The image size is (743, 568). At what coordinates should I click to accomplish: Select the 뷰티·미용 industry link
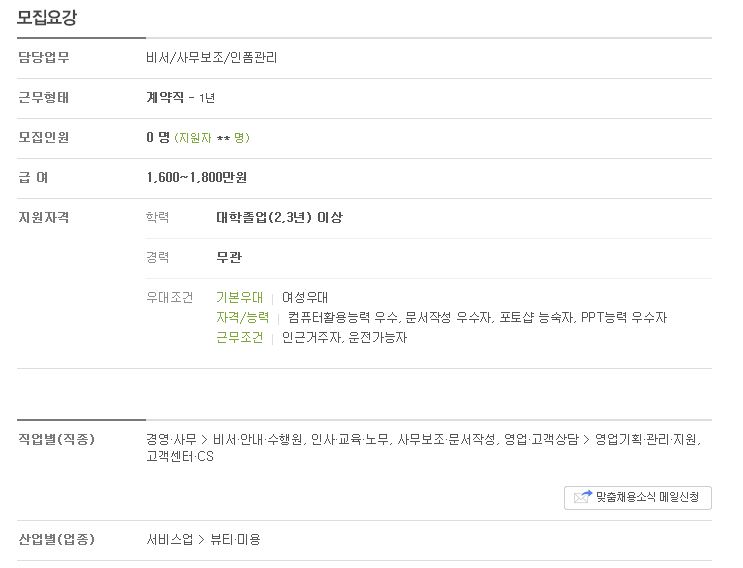click(235, 540)
